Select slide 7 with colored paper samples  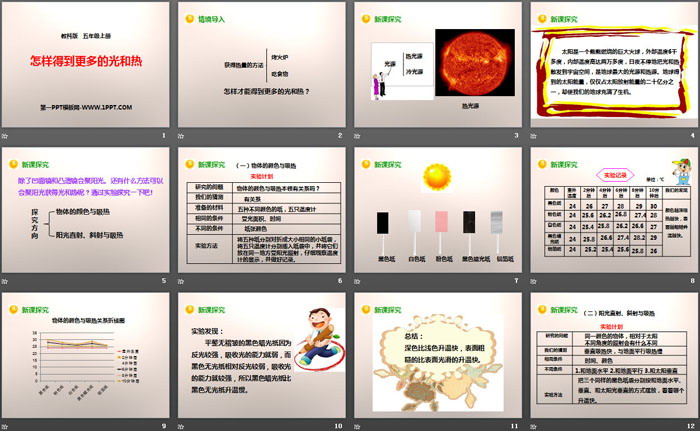[438, 210]
